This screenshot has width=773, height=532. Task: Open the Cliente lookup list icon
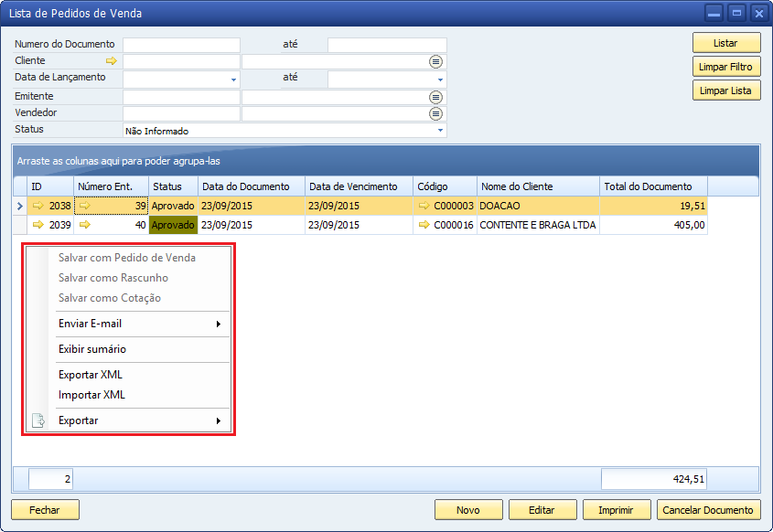click(x=435, y=61)
